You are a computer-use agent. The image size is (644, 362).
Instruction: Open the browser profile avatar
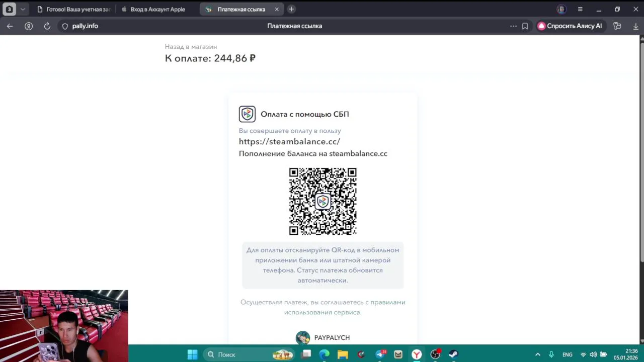(x=561, y=9)
